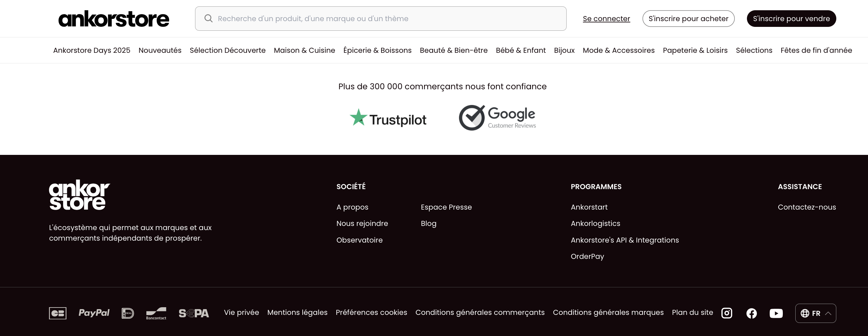Open the YouTube social icon
Viewport: 868px width, 336px height.
pyautogui.click(x=776, y=314)
